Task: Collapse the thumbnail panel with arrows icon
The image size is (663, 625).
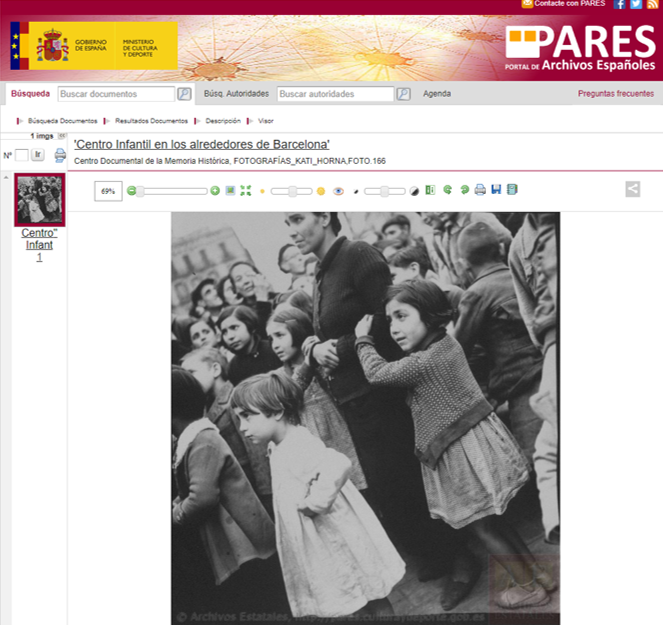Action: (x=62, y=136)
